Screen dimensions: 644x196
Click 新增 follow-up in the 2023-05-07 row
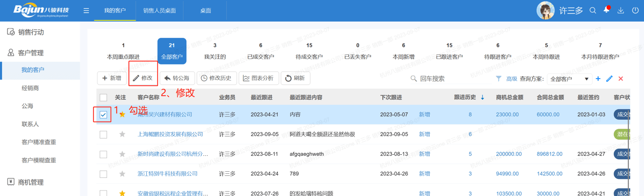pos(425,115)
